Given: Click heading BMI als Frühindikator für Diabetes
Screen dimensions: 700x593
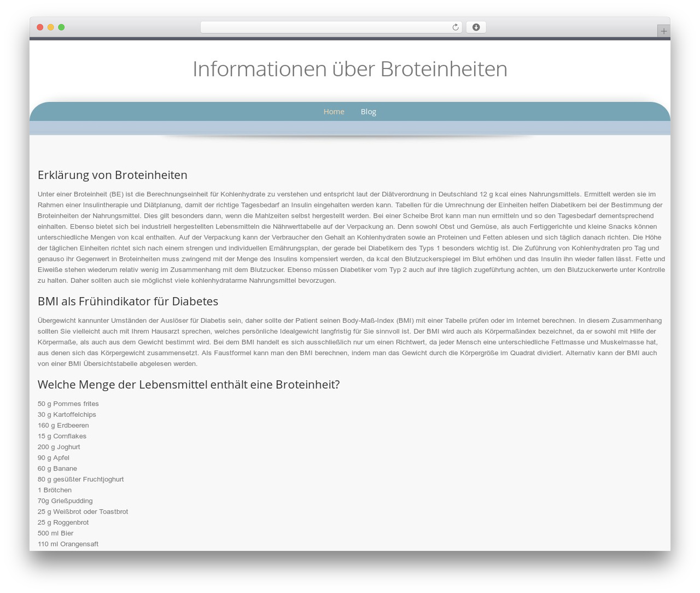Looking at the screenshot, I should point(128,301).
